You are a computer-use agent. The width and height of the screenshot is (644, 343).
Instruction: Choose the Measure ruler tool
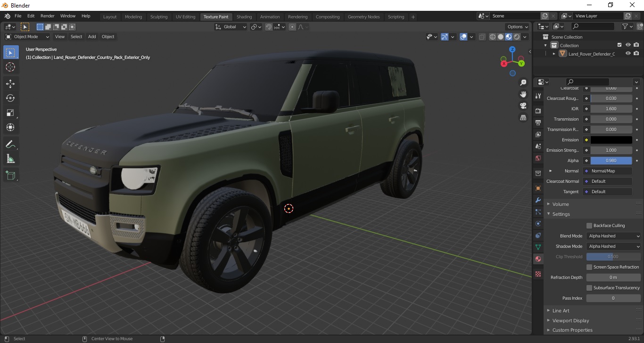[10, 159]
